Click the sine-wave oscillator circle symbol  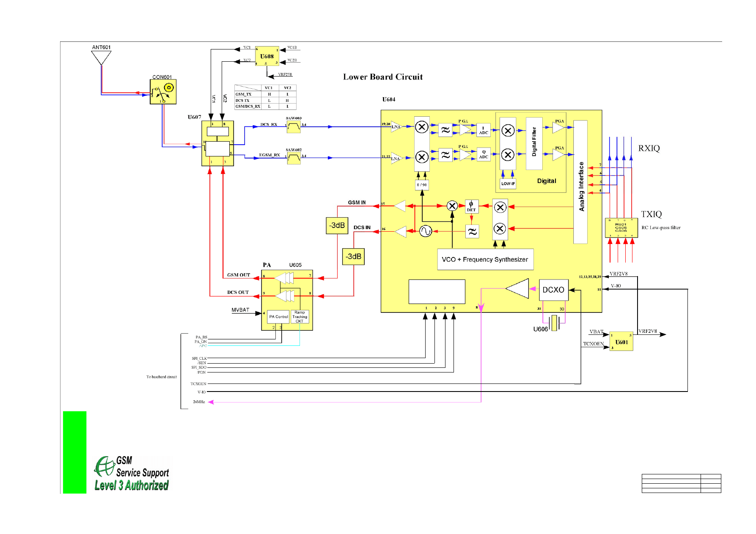[426, 231]
